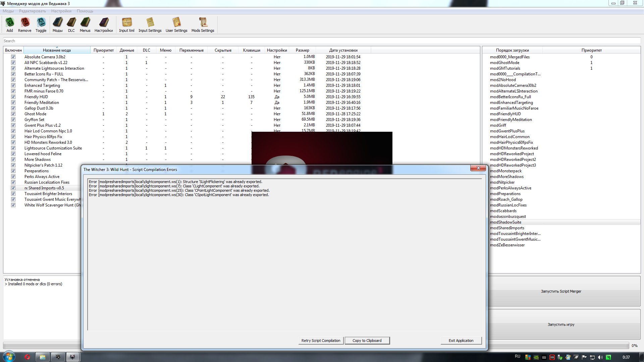Open the Моды folder toolbar icon
This screenshot has width=644, height=362.
[57, 25]
